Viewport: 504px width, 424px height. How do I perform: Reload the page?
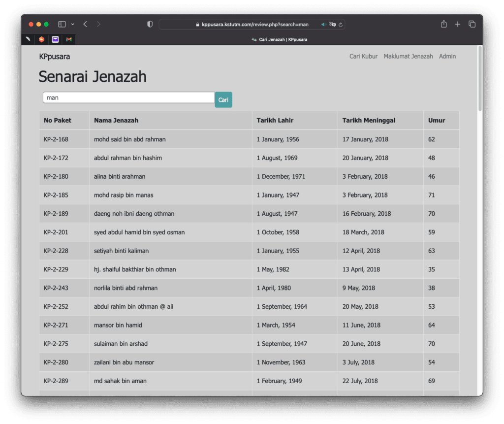[341, 25]
